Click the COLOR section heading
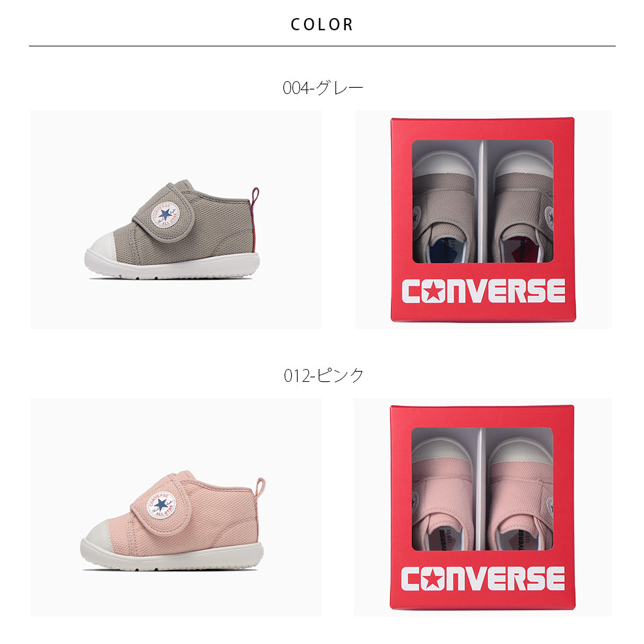This screenshot has height=644, width=644. (x=322, y=24)
